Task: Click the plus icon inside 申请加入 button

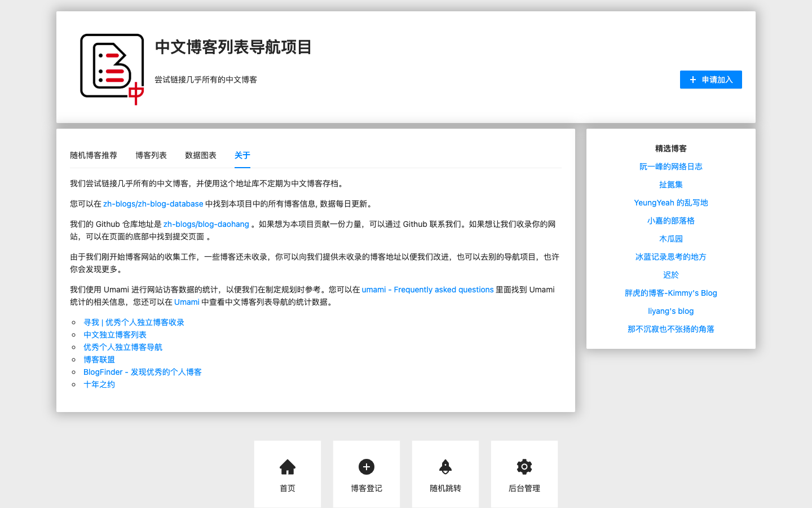Action: click(x=694, y=79)
